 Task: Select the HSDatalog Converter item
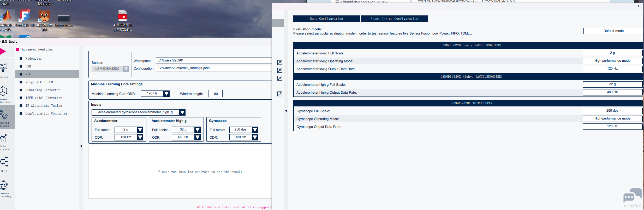(x=43, y=90)
